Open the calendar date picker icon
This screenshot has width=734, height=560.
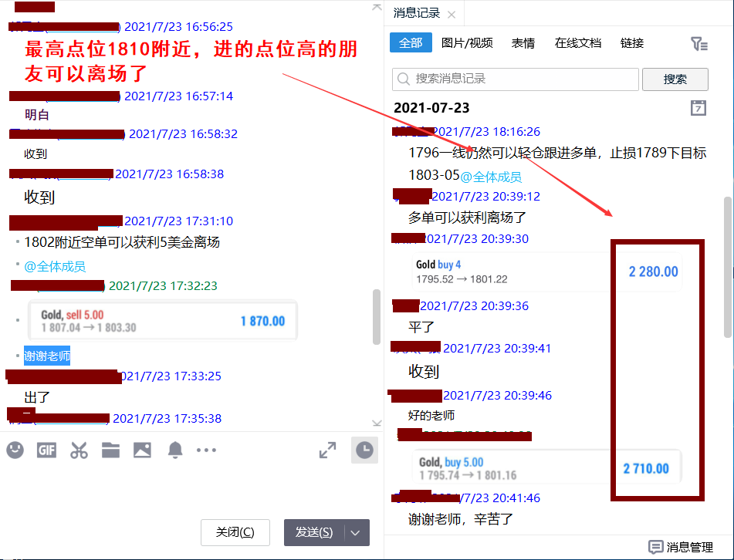(x=698, y=108)
